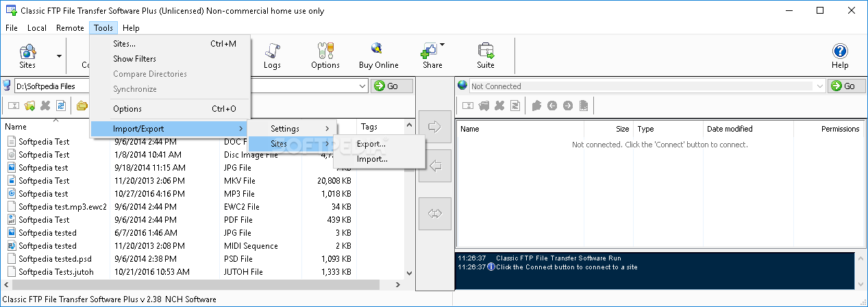Screen dimensions: 868x307
Task: Select Softpedia tested.psd file
Action: 55,258
